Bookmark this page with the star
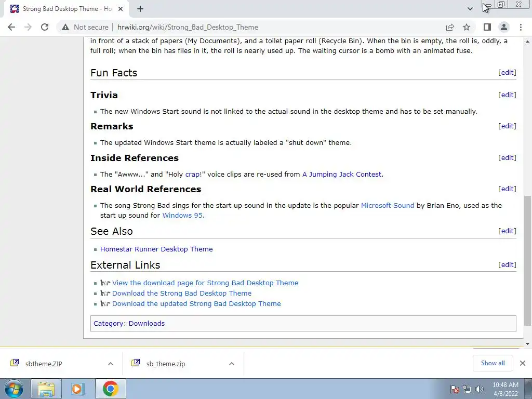 pos(467,27)
